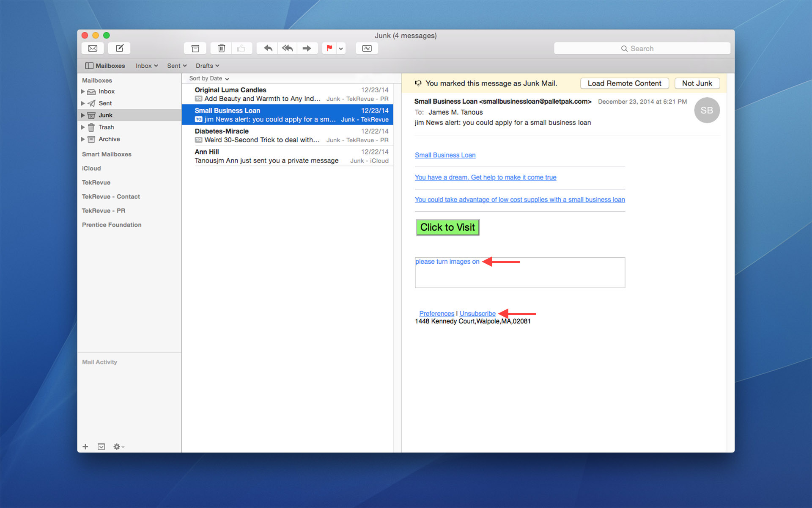The image size is (812, 508).
Task: Forward the selected message
Action: pyautogui.click(x=307, y=48)
